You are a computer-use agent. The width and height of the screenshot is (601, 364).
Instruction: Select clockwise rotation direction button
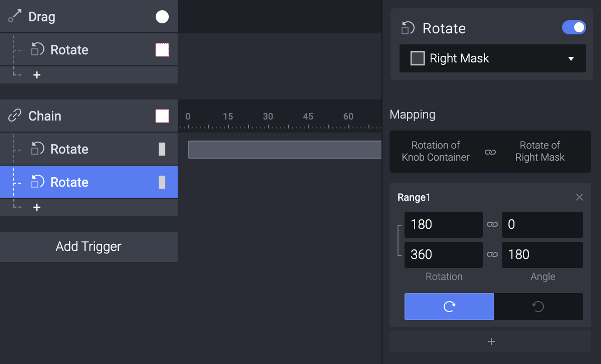pos(449,306)
